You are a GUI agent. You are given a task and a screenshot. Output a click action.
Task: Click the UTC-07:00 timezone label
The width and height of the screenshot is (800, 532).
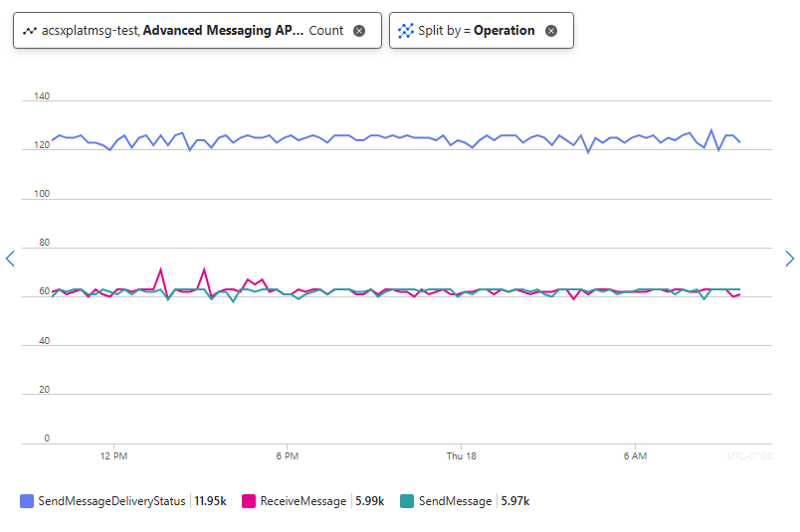(x=749, y=456)
